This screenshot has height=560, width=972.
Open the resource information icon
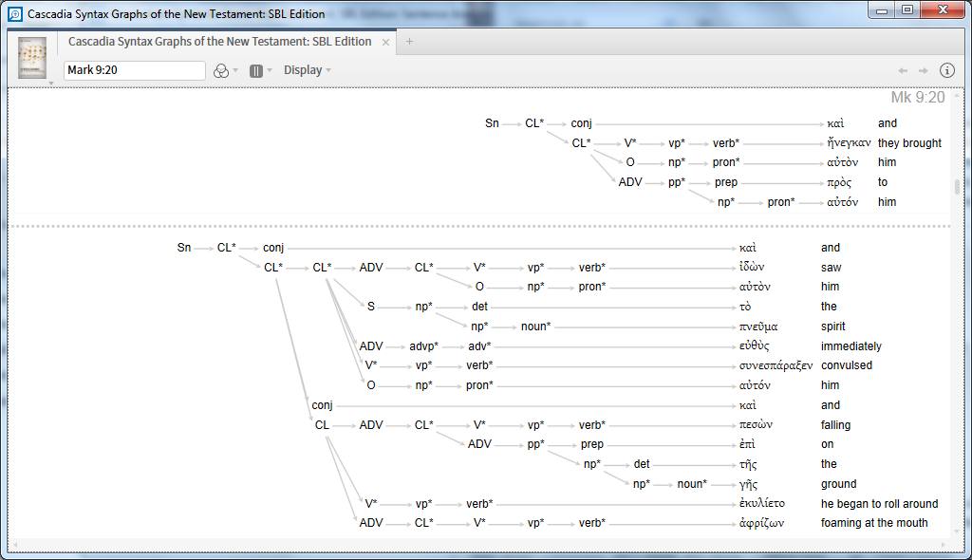coord(947,70)
